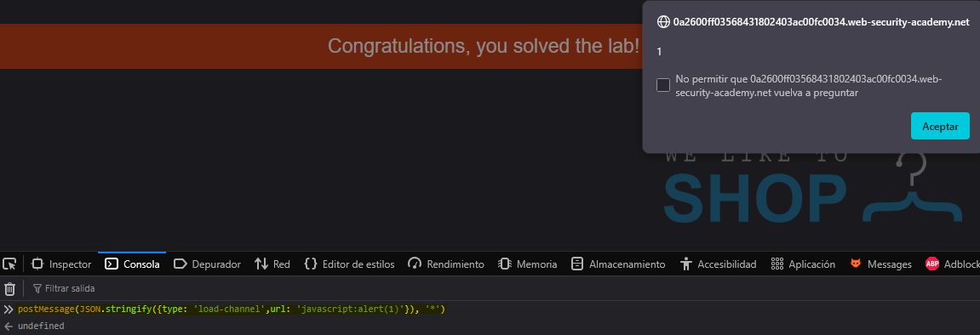Switch to the Rendimiento tab
Viewport: 980px width, 335px height.
coord(445,264)
